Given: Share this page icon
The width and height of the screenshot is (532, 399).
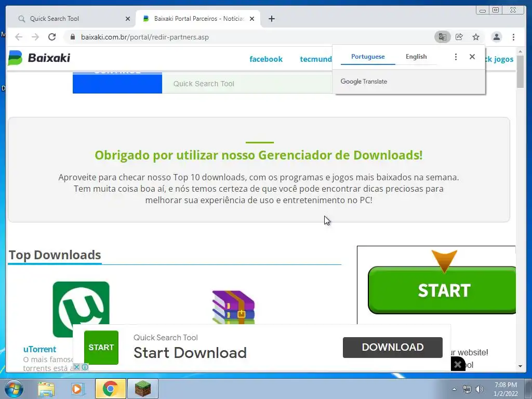Looking at the screenshot, I should [x=459, y=37].
